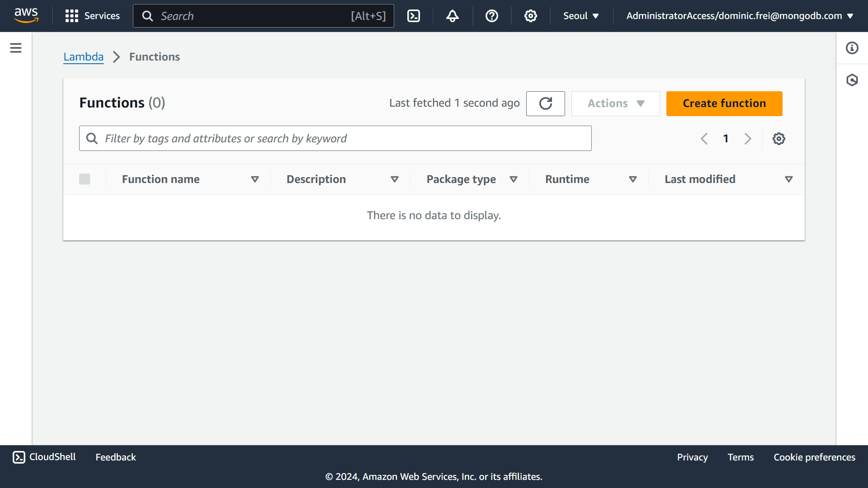The width and height of the screenshot is (868, 488).
Task: Open Cookie preferences
Action: tap(814, 457)
